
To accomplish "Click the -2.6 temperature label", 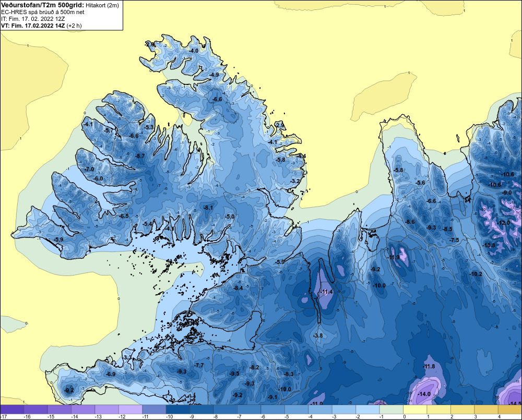I will 150,44.
